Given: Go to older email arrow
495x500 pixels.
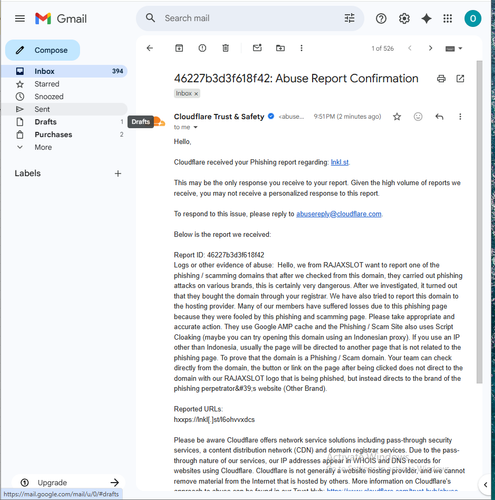Looking at the screenshot, I should [430, 48].
